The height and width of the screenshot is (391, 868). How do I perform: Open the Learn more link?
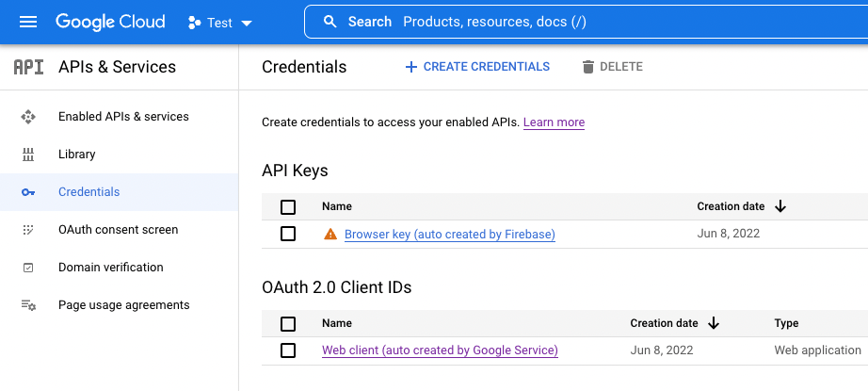[554, 122]
